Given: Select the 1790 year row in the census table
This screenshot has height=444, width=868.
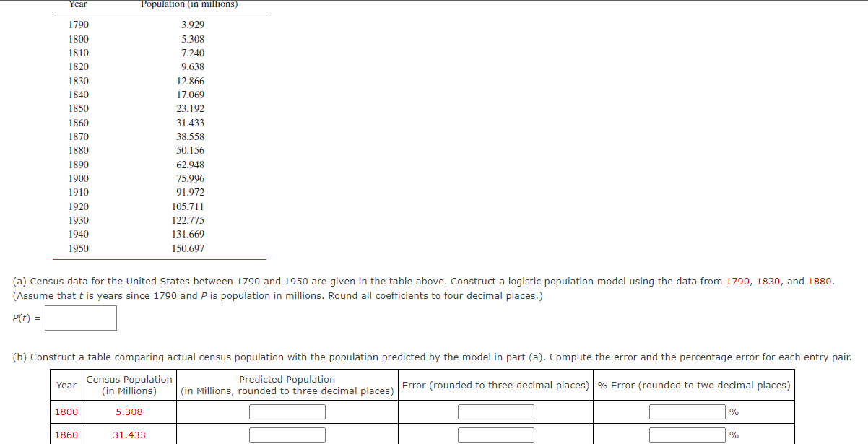Looking at the screenshot, I should [79, 25].
